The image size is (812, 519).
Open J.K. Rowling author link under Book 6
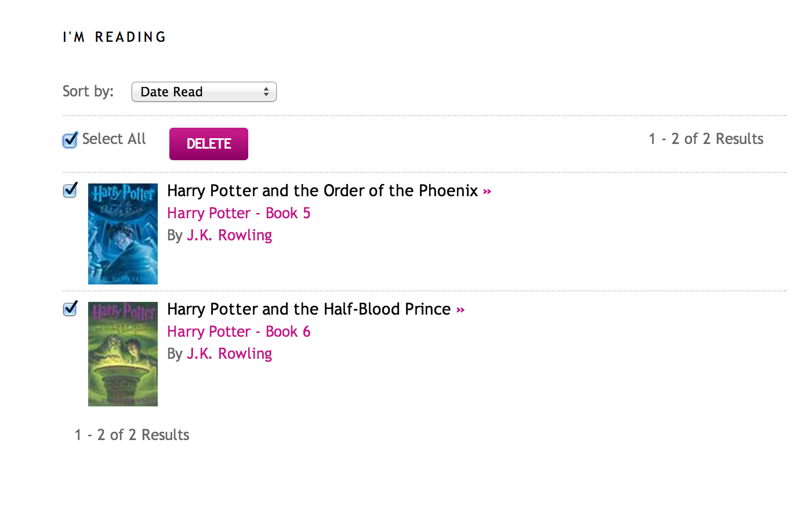pos(229,354)
